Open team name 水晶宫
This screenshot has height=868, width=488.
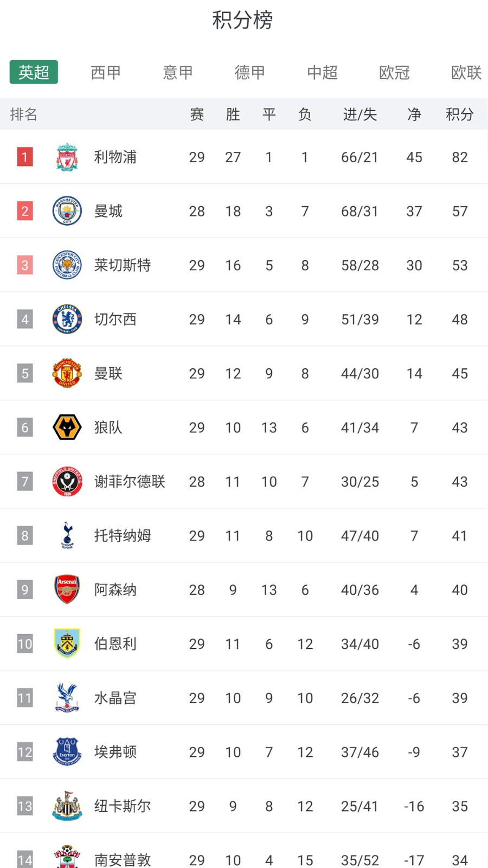pyautogui.click(x=115, y=698)
